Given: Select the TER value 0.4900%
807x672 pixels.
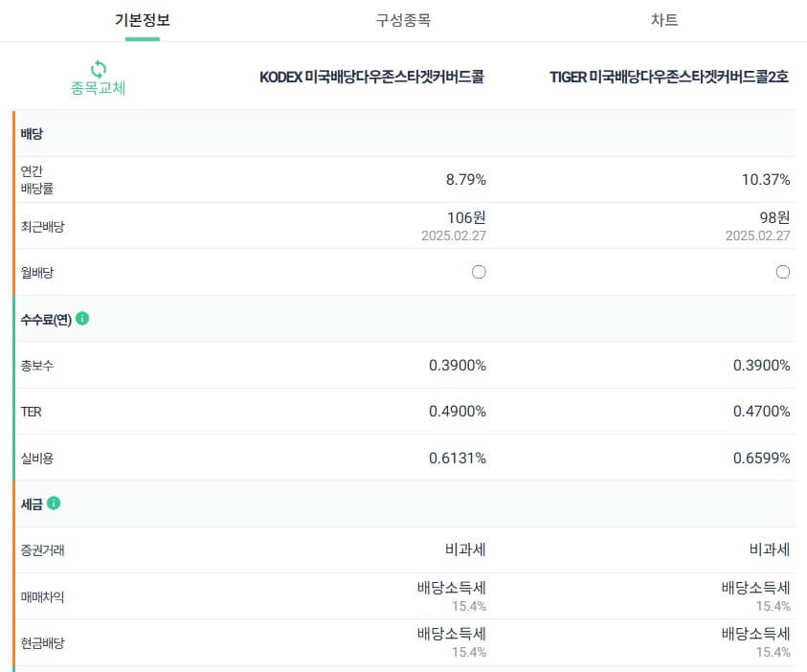Looking at the screenshot, I should (x=458, y=411).
